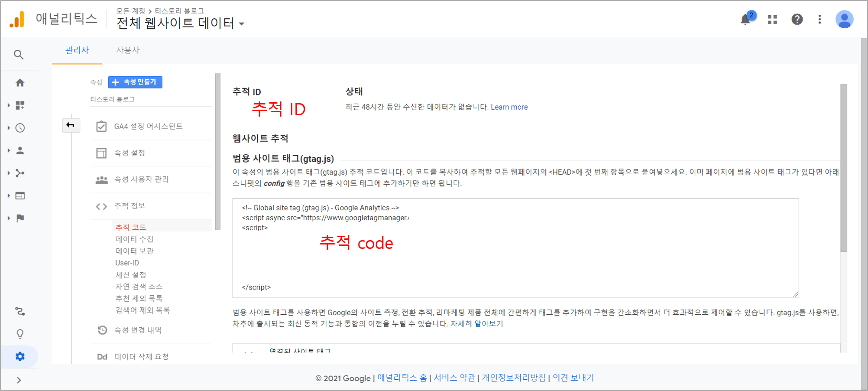
Task: Go to Home icon in sidebar
Action: coord(20,82)
